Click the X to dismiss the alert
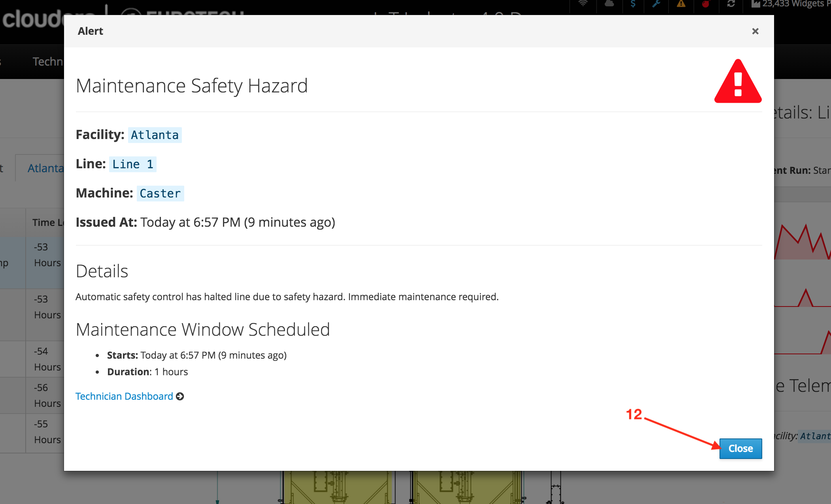 [755, 32]
